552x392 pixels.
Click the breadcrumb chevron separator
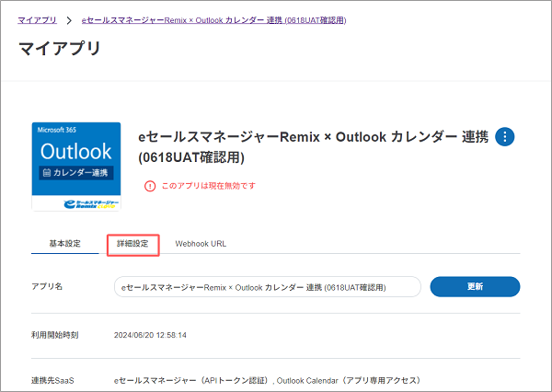69,19
